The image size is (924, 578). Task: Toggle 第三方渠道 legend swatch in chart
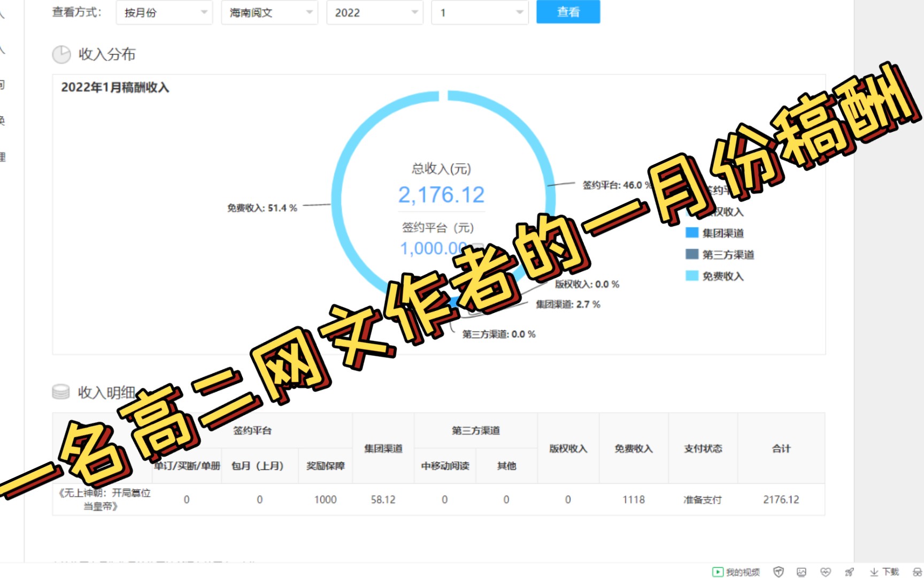click(692, 254)
